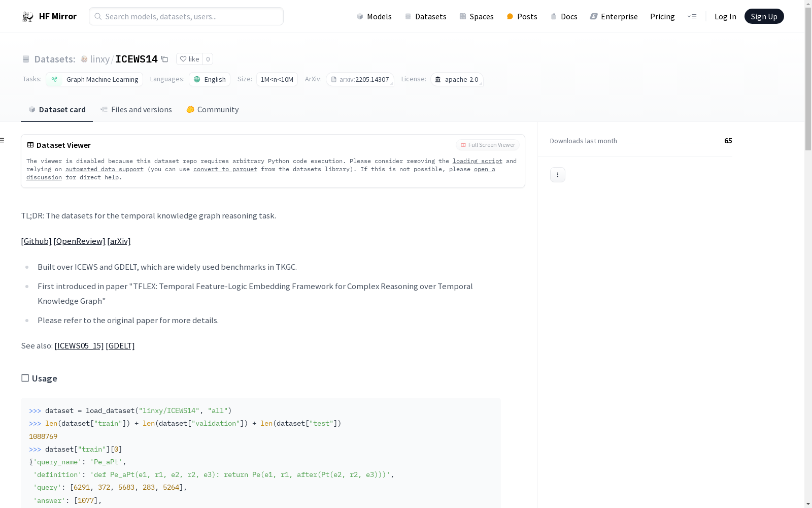
Task: Click the Graph Machine Learning task tag
Action: [x=94, y=79]
